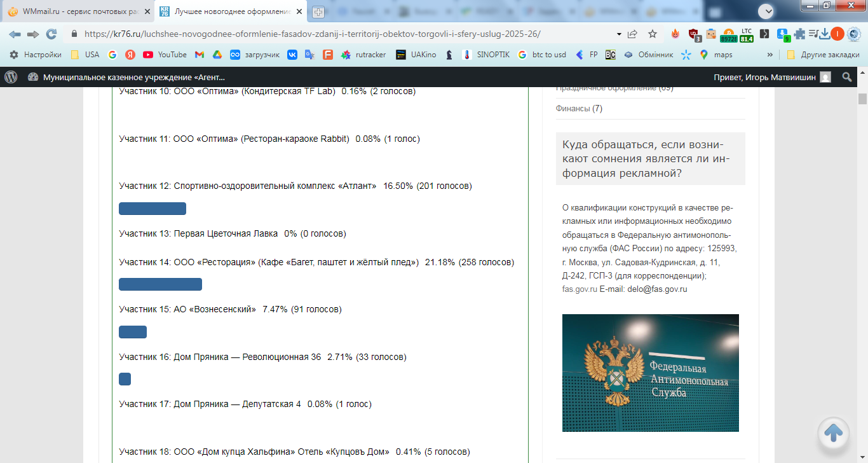Viewport: 868px width, 463px height.
Task: Open the pig-face extension
Action: (712, 34)
